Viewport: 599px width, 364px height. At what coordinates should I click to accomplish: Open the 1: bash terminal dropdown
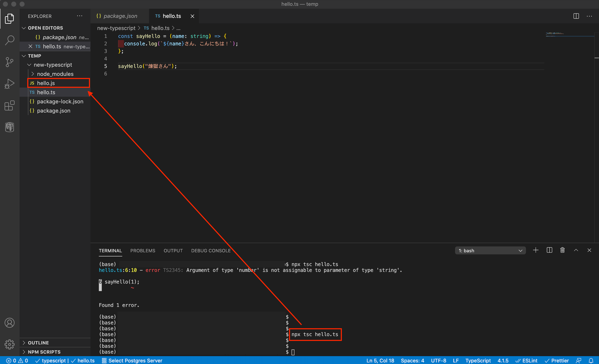[x=490, y=250]
